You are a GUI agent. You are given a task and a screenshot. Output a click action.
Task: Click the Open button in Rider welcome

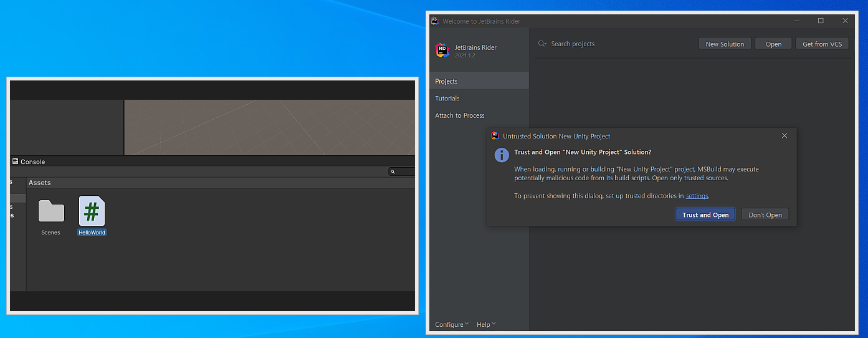[x=773, y=44]
